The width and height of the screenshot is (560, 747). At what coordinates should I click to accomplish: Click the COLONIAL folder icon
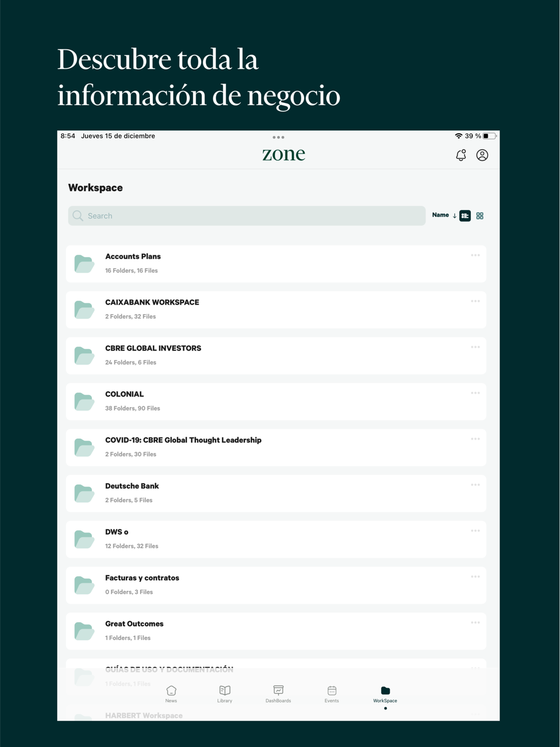[84, 401]
